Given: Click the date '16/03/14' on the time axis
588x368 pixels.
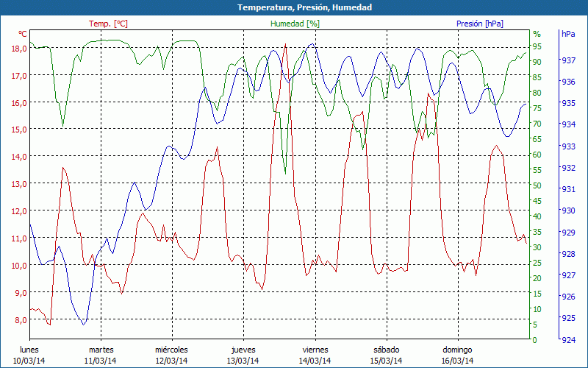Looking at the screenshot, I should point(457,361).
